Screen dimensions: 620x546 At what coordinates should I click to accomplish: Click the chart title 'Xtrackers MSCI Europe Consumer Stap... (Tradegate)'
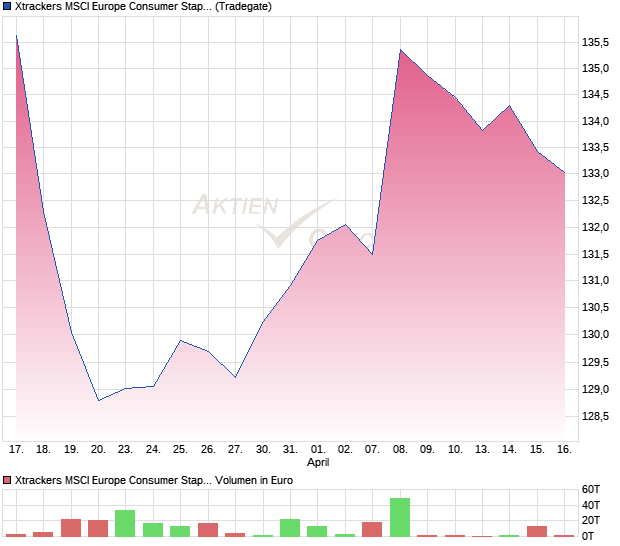[x=143, y=6]
